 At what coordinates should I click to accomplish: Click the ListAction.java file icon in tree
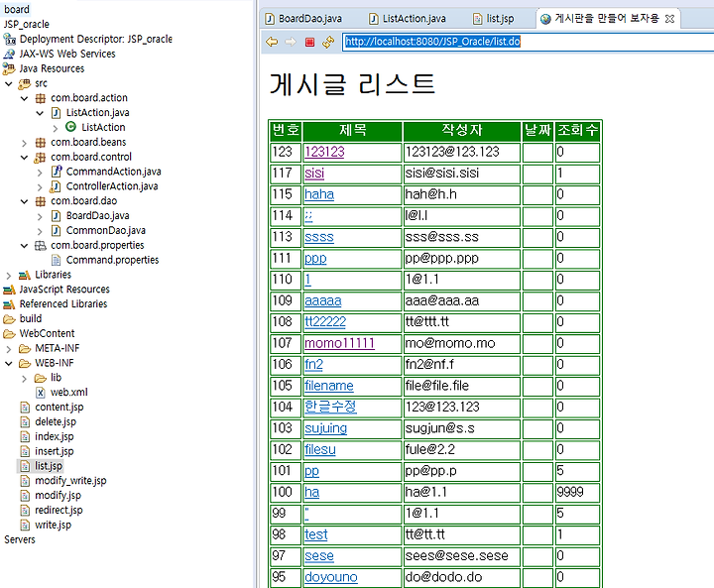tap(56, 112)
